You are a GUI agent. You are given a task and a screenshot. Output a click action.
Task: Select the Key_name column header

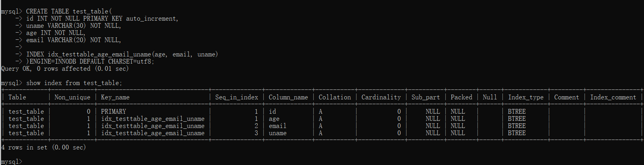115,97
